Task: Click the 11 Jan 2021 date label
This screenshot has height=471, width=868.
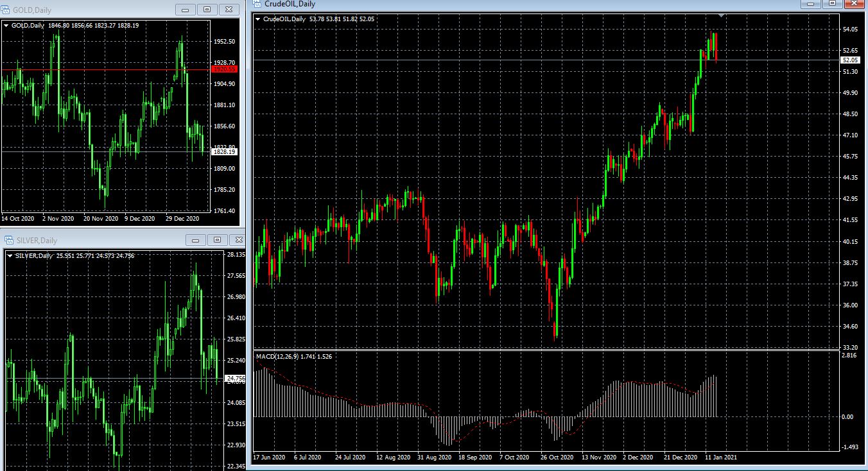Action: click(721, 458)
